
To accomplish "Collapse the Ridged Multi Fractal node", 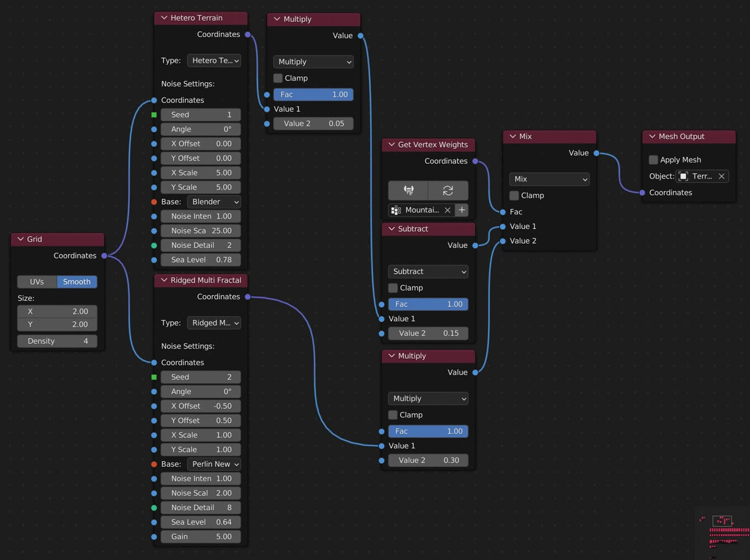I will pyautogui.click(x=164, y=280).
